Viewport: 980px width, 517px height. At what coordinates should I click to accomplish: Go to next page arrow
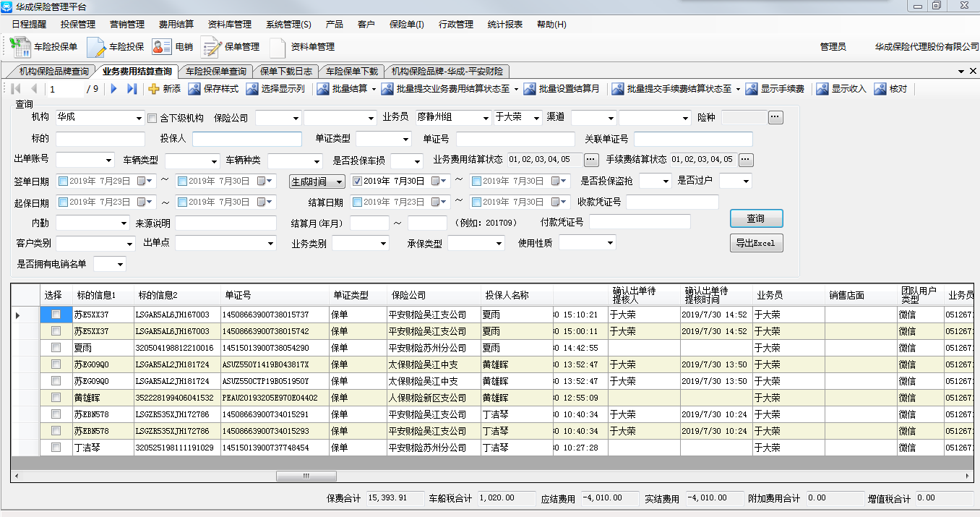pyautogui.click(x=113, y=89)
